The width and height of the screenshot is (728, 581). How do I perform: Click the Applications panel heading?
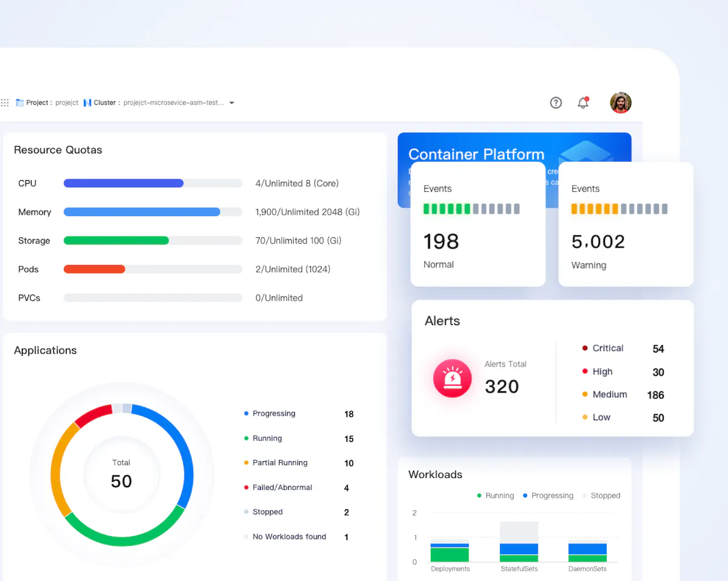pos(45,351)
